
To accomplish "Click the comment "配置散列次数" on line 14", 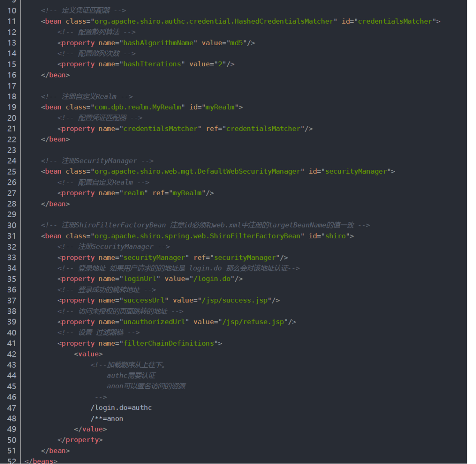I will [x=98, y=54].
